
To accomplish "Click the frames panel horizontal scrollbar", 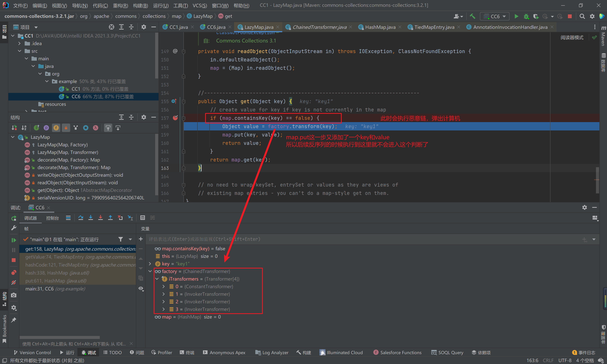I will tap(60, 337).
